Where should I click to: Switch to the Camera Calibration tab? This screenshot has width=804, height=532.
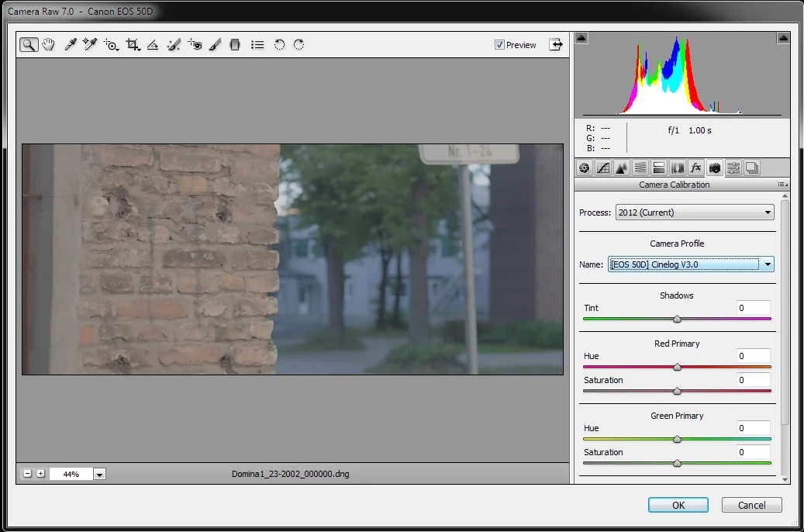click(x=715, y=168)
